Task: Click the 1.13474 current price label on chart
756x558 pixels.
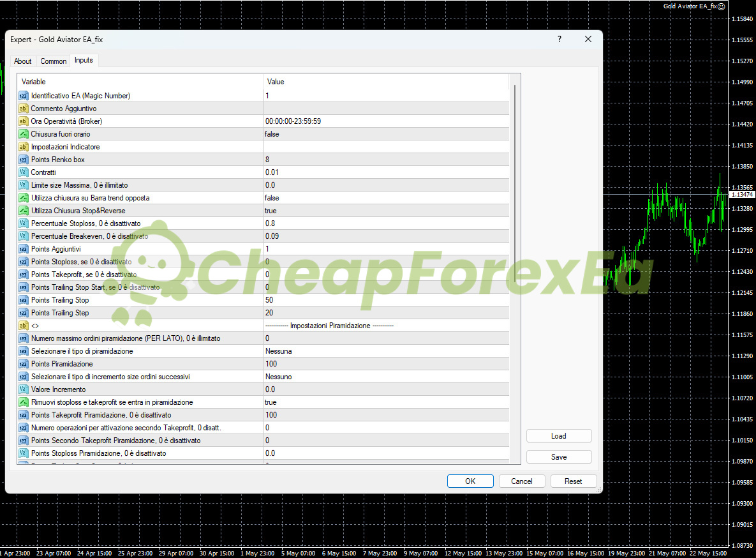Action: [x=742, y=195]
